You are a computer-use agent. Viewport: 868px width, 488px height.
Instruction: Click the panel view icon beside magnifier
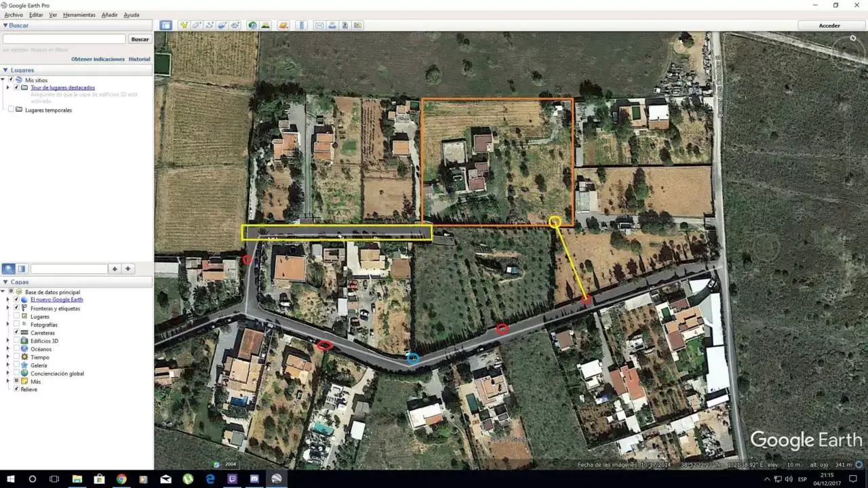pyautogui.click(x=22, y=269)
